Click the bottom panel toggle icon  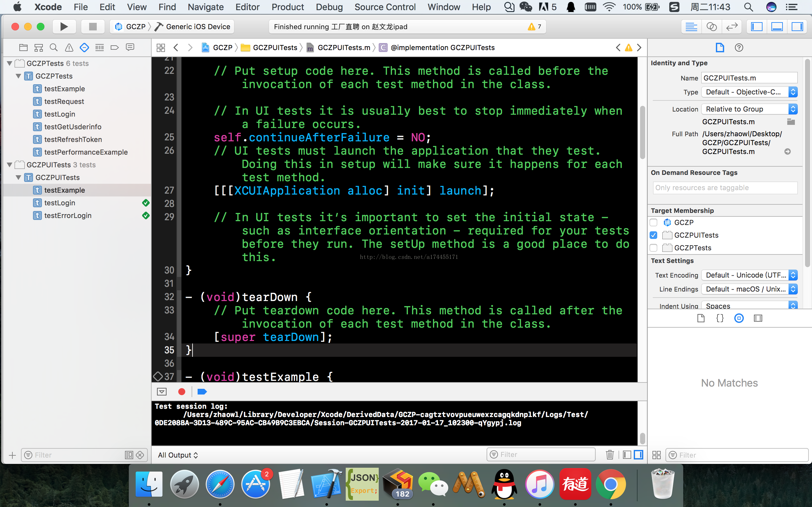point(777,26)
